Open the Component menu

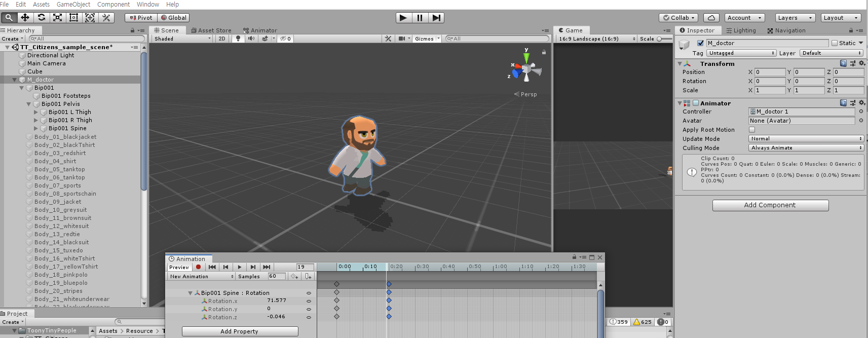[x=114, y=4]
